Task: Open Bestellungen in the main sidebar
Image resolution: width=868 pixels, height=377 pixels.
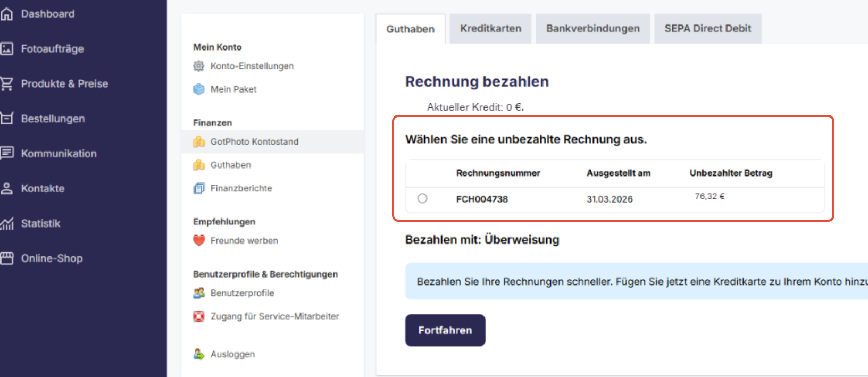Action: (x=53, y=119)
